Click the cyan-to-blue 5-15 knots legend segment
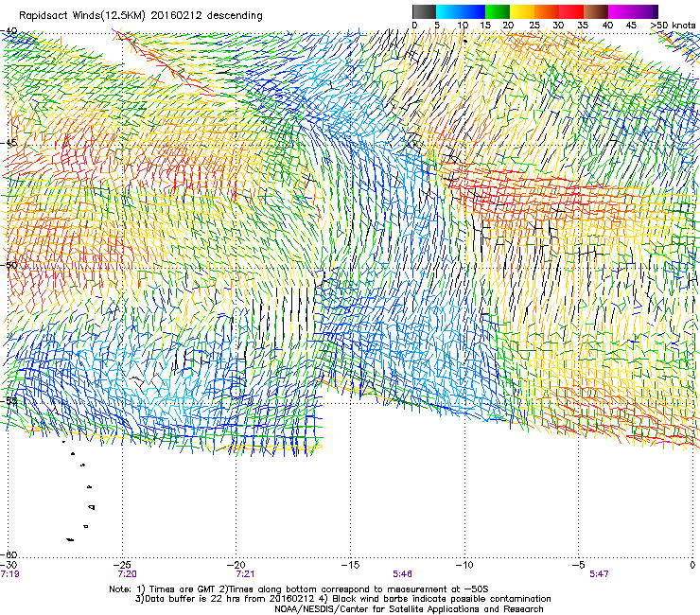Screen dimensions: 700x615 (461, 11)
